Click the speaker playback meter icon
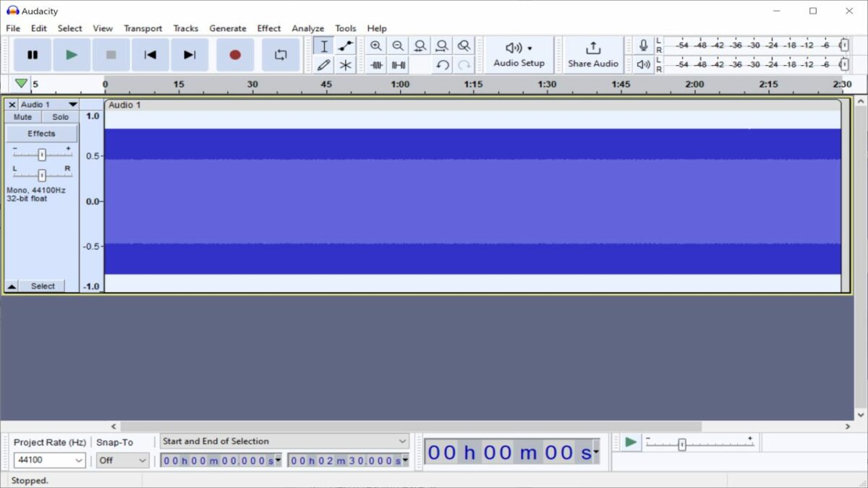The height and width of the screenshot is (488, 868). click(x=643, y=64)
